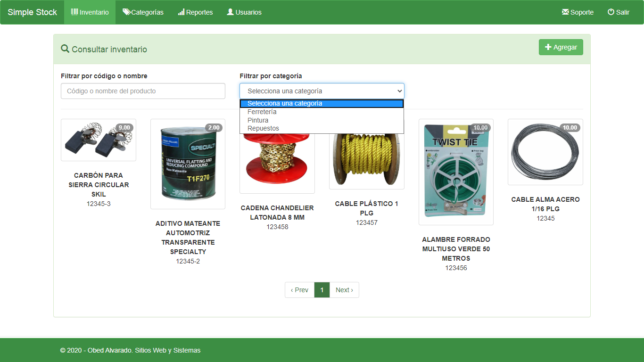Open the Soporte link in navbar

point(578,12)
